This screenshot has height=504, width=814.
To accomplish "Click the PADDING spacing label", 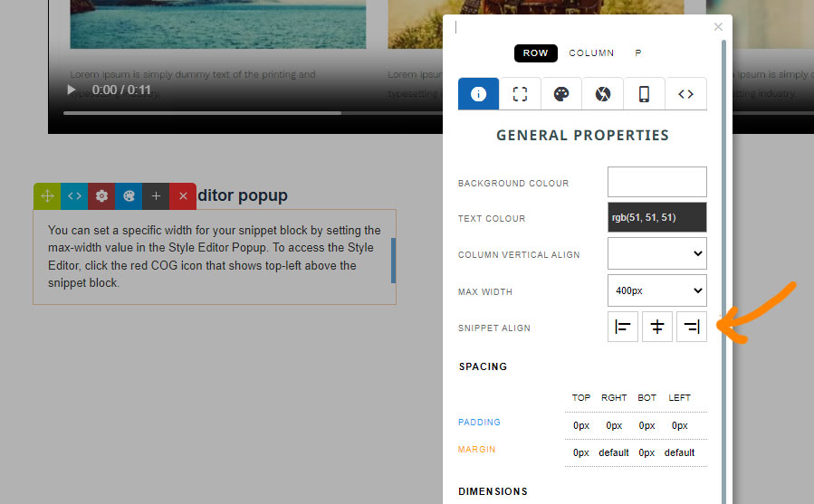I will [x=479, y=423].
